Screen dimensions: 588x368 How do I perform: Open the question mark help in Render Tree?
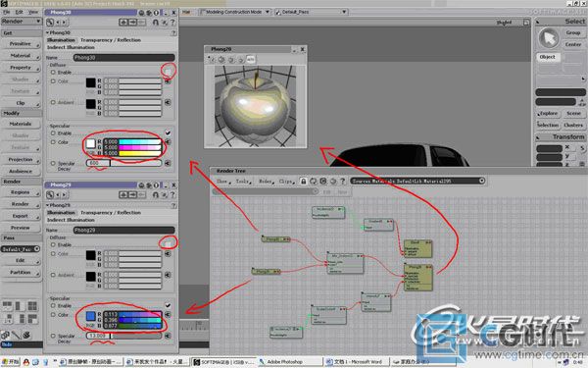point(342,181)
